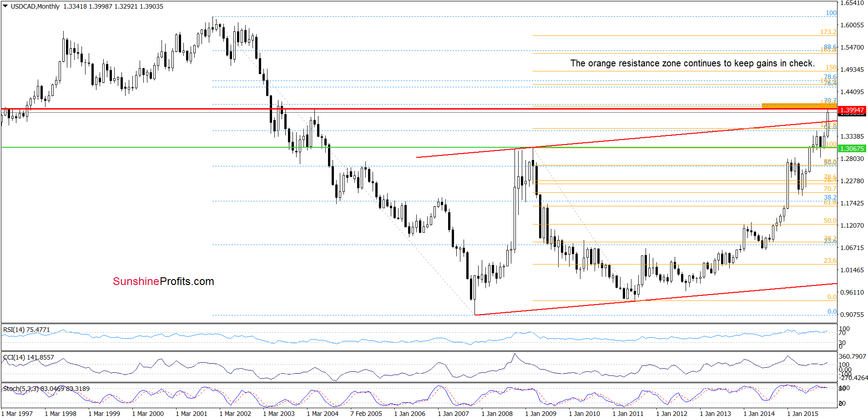Click the 1.06715 price axis value

point(852,248)
